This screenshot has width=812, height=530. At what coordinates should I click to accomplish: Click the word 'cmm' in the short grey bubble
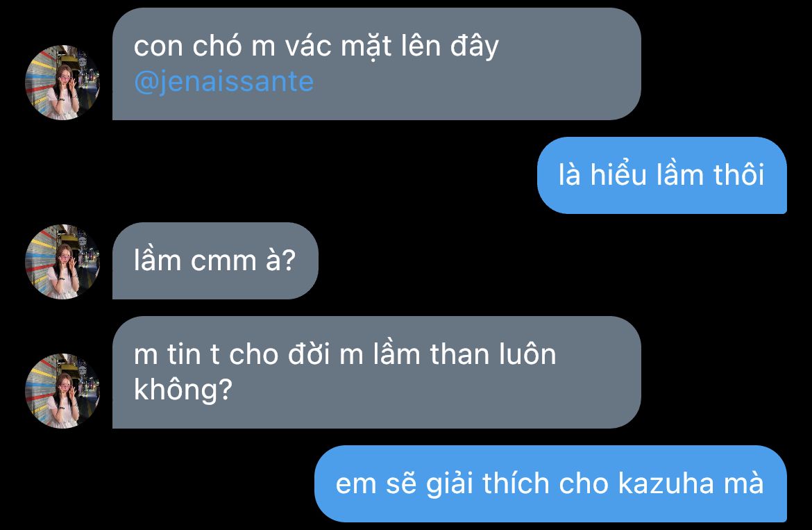[223, 261]
